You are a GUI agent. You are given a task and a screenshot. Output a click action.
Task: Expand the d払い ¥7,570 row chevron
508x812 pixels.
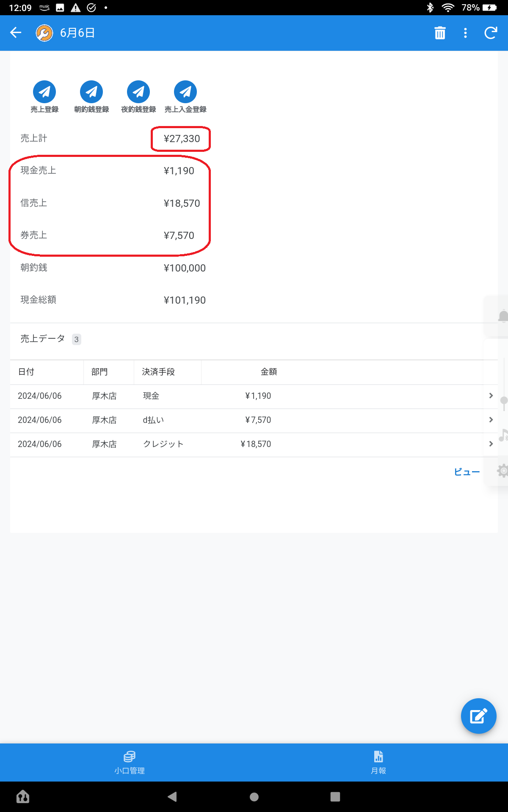[491, 420]
